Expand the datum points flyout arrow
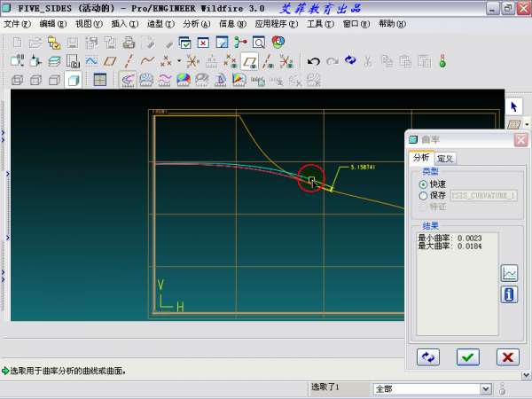532x399 pixels. tap(179, 61)
